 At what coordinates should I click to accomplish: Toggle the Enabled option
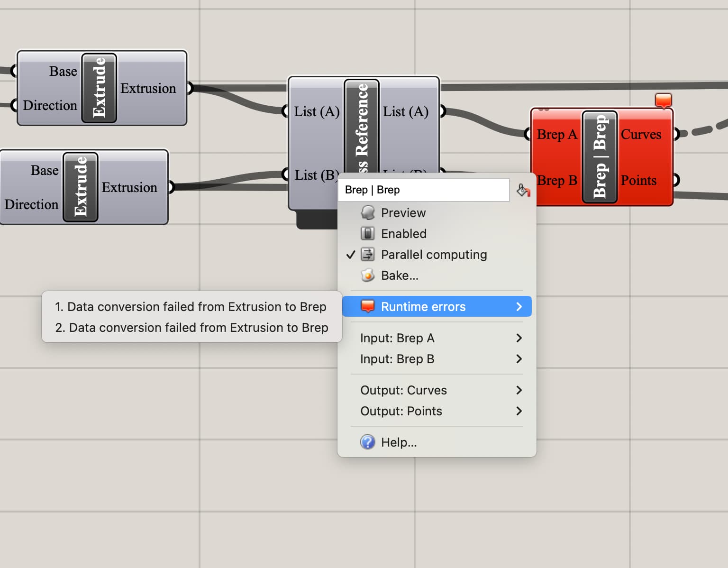click(x=403, y=233)
